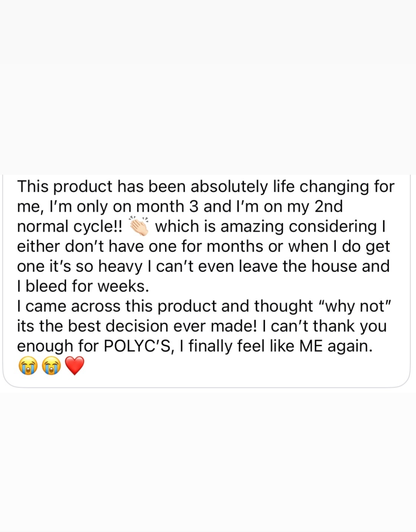416x532 pixels.
Task: Click the word "house"
Action: (334, 266)
